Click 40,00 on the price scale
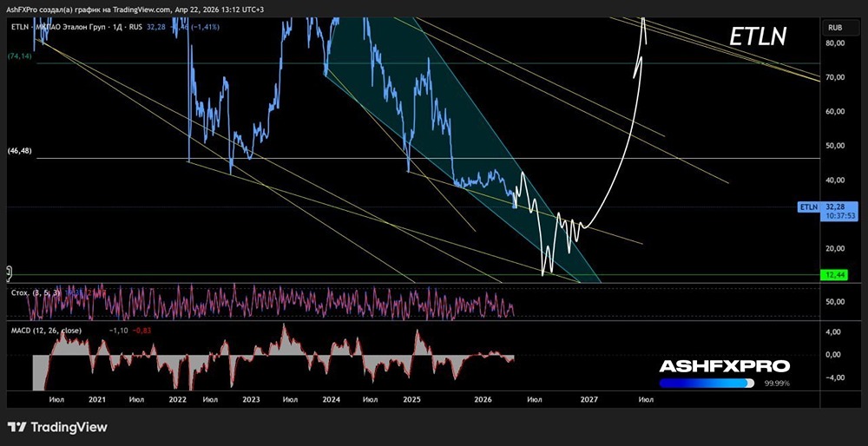 835,180
